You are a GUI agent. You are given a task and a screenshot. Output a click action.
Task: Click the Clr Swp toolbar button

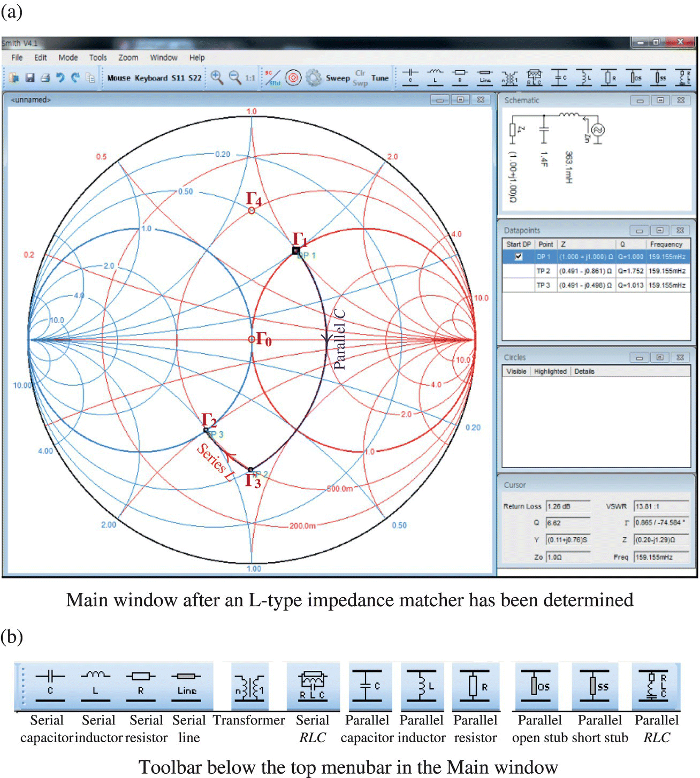click(x=360, y=78)
